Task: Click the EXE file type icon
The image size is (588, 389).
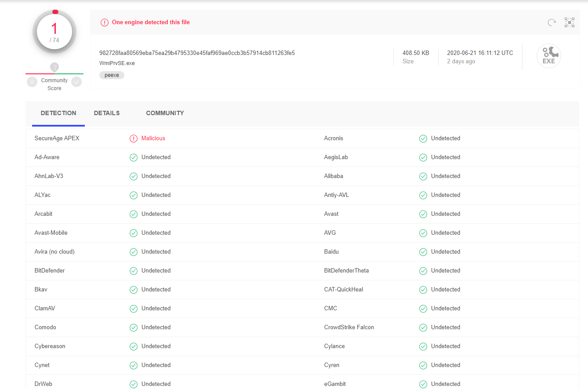Action: coord(548,56)
